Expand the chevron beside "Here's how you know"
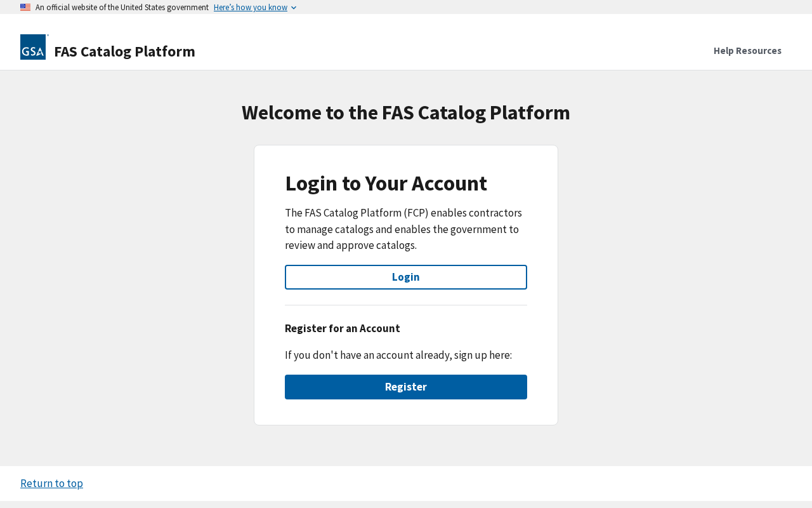Viewport: 812px width, 508px height. (x=294, y=8)
